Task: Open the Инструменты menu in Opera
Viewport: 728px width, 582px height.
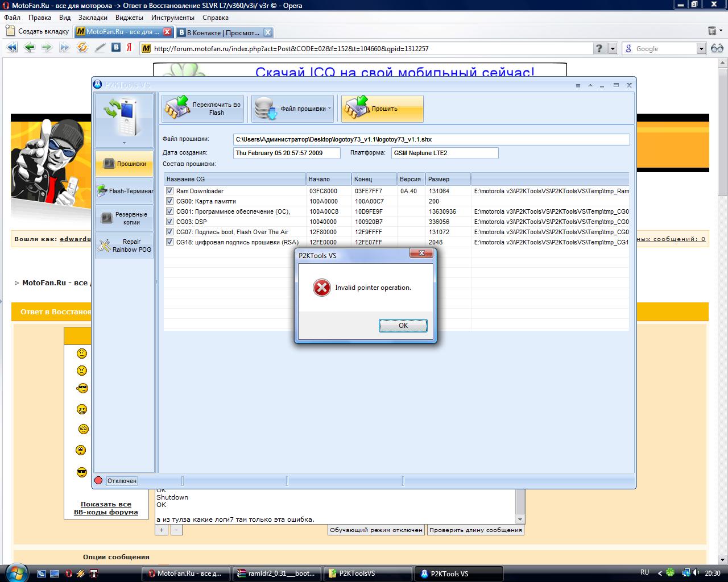Action: pos(173,18)
